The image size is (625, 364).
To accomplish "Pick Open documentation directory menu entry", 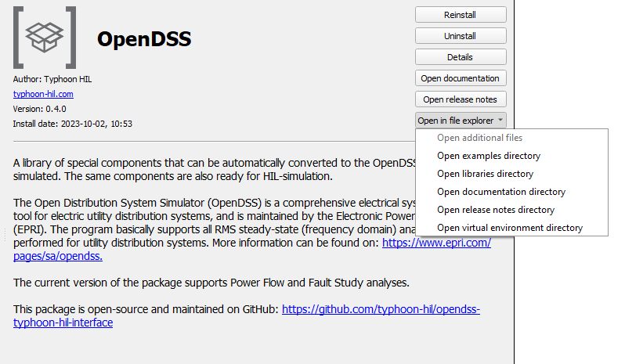I will pyautogui.click(x=500, y=192).
